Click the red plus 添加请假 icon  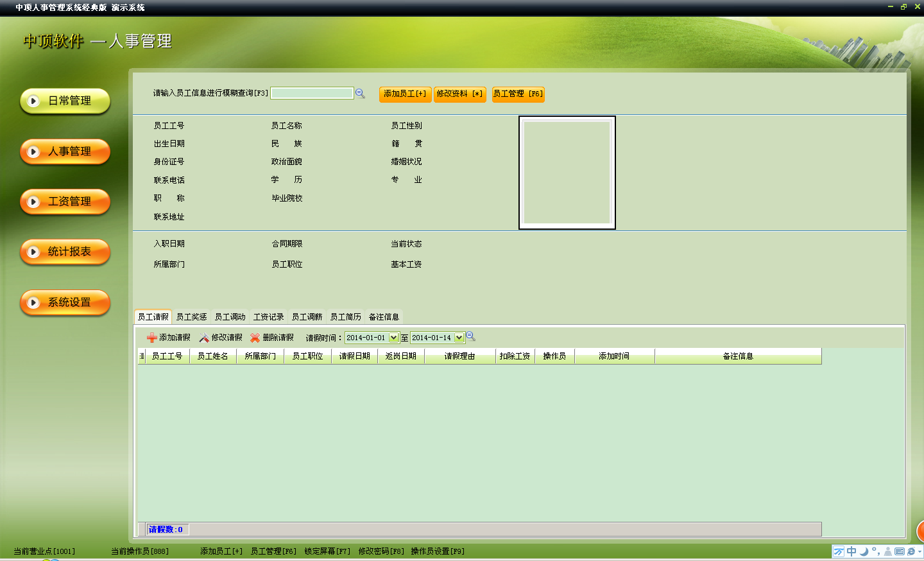click(152, 338)
